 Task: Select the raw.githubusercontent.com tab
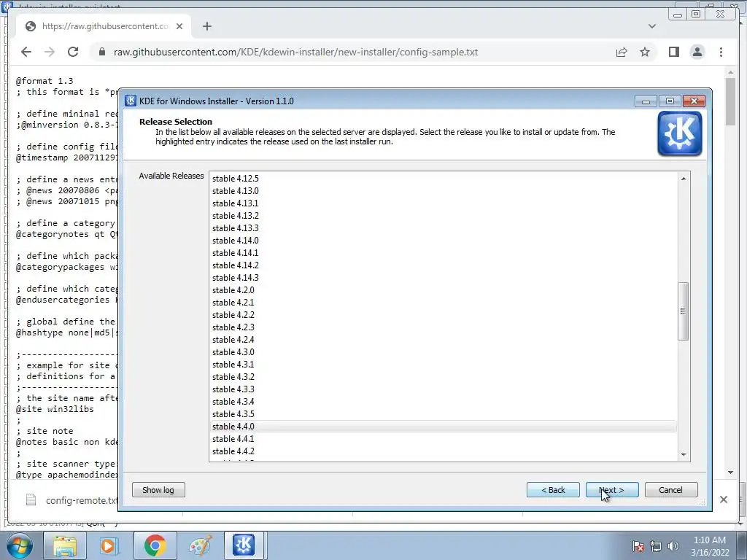tap(104, 26)
